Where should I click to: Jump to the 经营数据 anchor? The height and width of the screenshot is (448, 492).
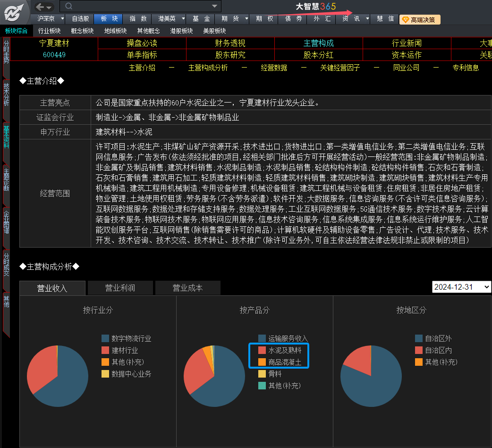274,68
